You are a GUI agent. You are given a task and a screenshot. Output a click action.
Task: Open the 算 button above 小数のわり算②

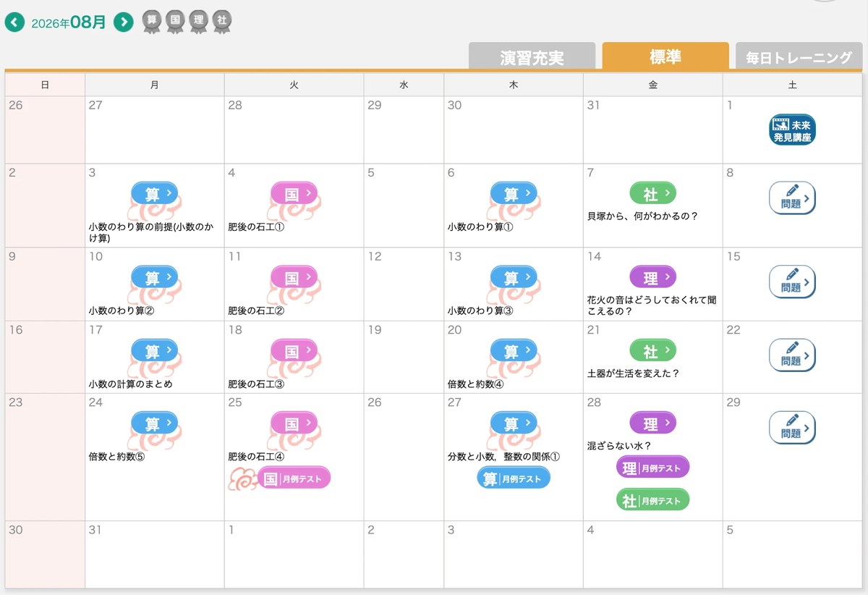pyautogui.click(x=154, y=277)
